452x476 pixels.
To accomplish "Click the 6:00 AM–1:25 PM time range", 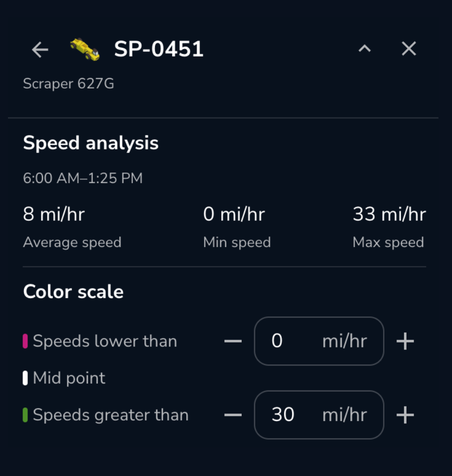I will click(x=83, y=178).
